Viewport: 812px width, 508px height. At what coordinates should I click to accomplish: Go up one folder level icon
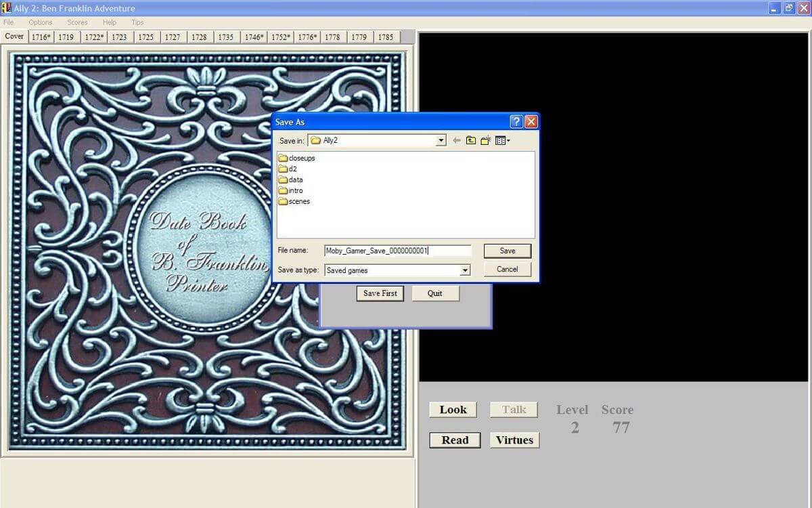470,140
